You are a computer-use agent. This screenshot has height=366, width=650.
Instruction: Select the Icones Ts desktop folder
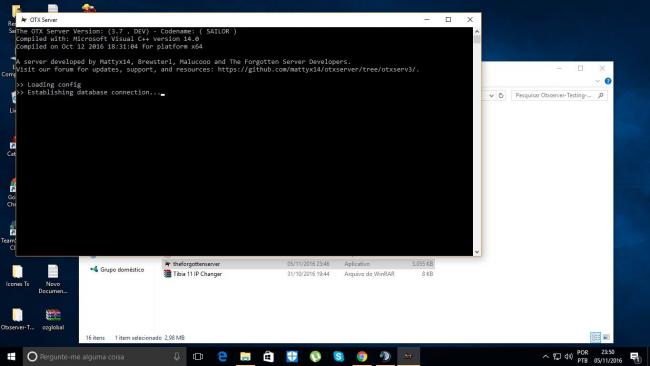17,276
